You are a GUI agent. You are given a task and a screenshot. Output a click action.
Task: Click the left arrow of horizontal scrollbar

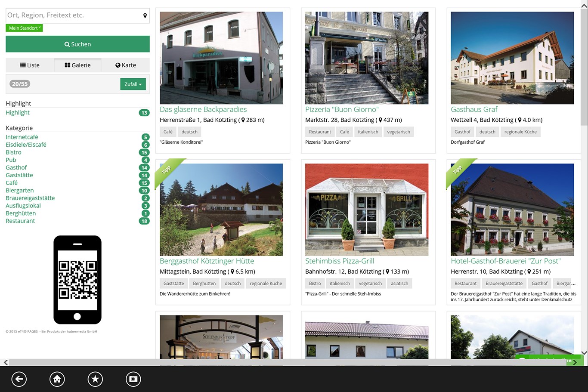tap(5, 362)
